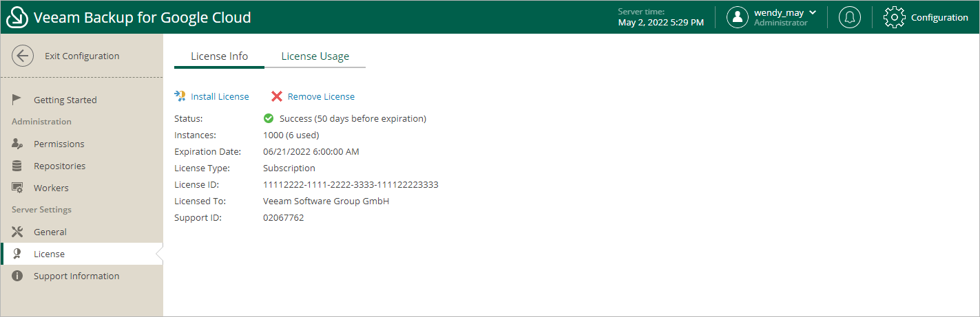980x317 pixels.
Task: Click the Workers monitor icon
Action: pyautogui.click(x=18, y=188)
